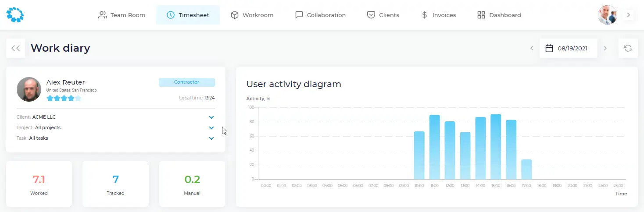This screenshot has width=644, height=212.
Task: Open the Team Room tab
Action: point(122,15)
